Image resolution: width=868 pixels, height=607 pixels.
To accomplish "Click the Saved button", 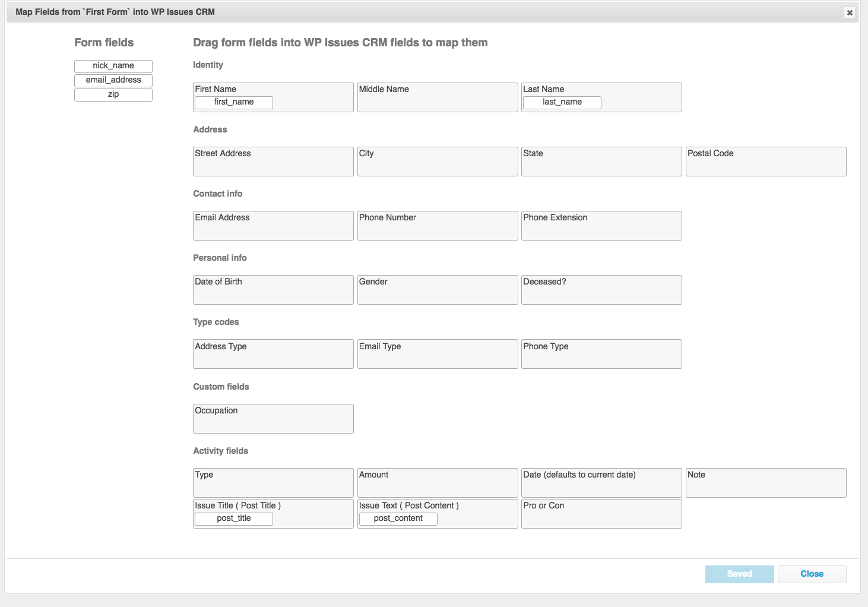I will (740, 574).
